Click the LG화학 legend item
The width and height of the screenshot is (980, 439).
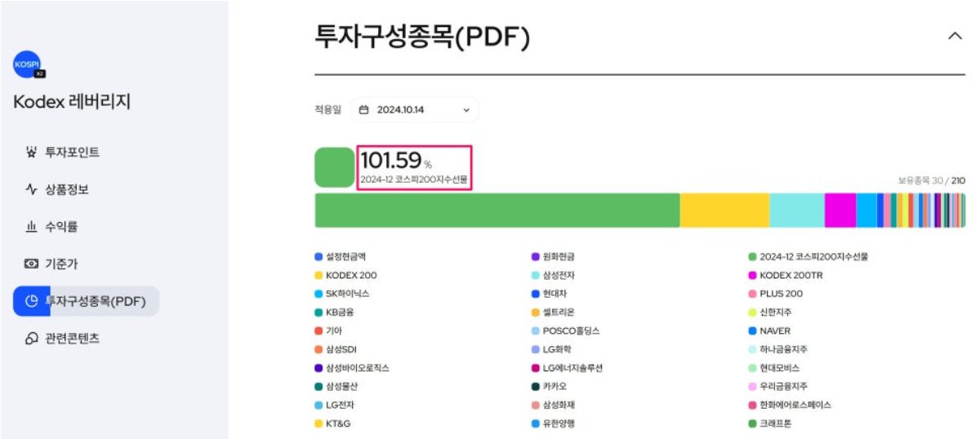pyautogui.click(x=550, y=349)
